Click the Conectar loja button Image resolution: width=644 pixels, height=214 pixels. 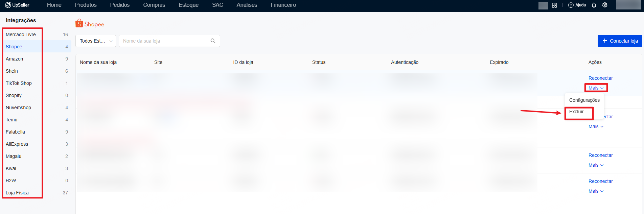tap(620, 41)
